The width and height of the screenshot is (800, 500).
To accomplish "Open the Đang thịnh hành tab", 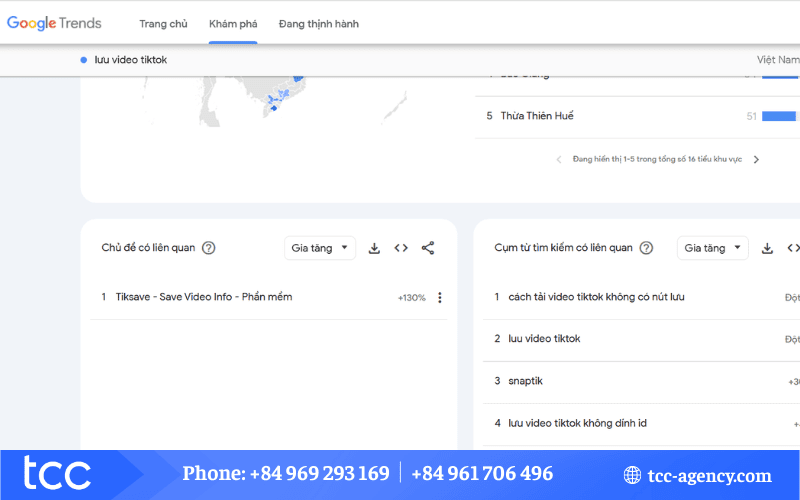I will [319, 24].
